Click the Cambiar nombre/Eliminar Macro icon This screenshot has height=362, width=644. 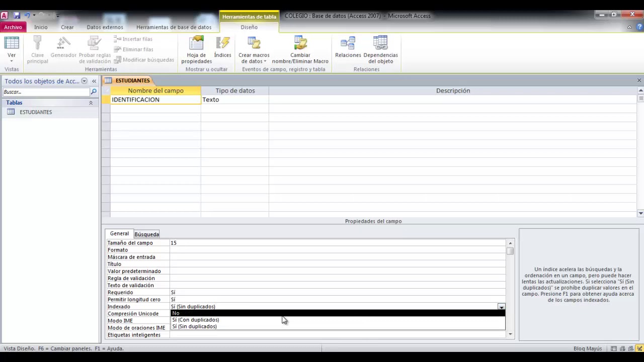pos(300,43)
